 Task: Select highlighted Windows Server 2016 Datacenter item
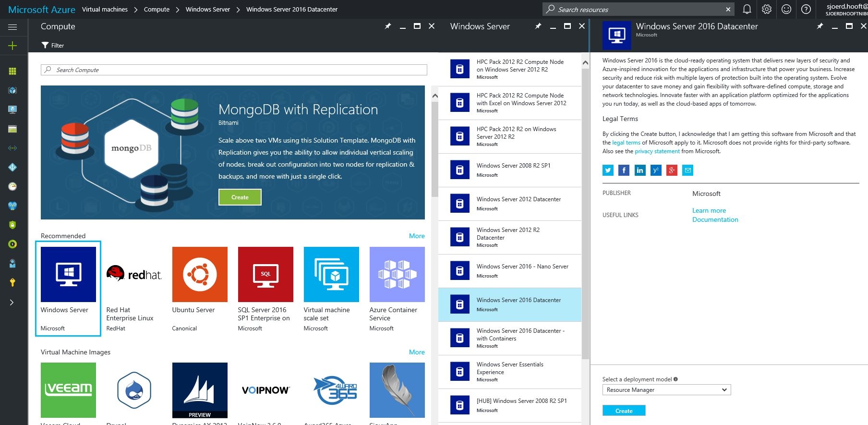point(510,304)
